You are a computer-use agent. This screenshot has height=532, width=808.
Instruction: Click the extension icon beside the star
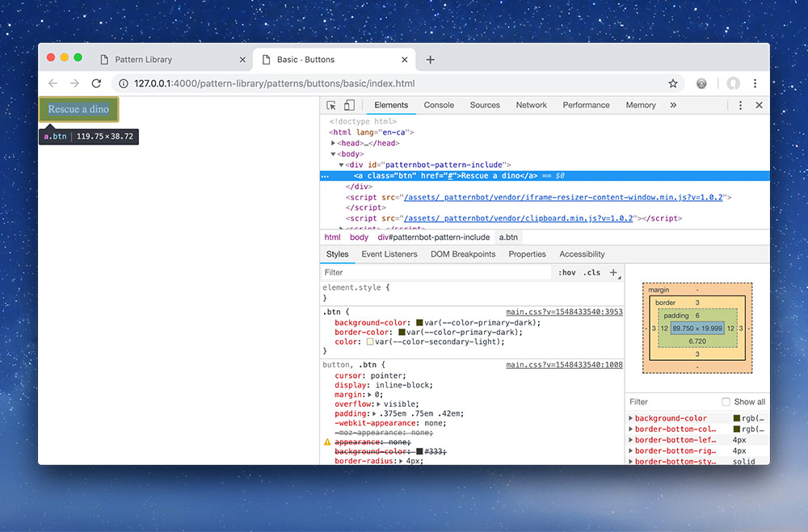pos(701,83)
